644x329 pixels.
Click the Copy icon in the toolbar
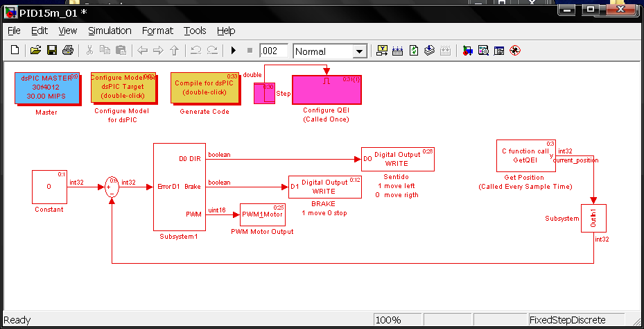[x=105, y=51]
